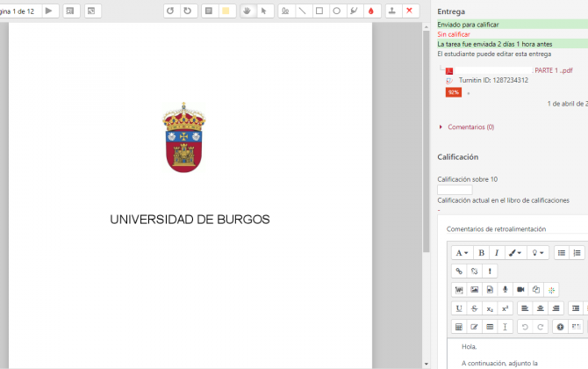This screenshot has width=588, height=369.
Task: Click the scrollbar down arrow
Action: (426, 364)
